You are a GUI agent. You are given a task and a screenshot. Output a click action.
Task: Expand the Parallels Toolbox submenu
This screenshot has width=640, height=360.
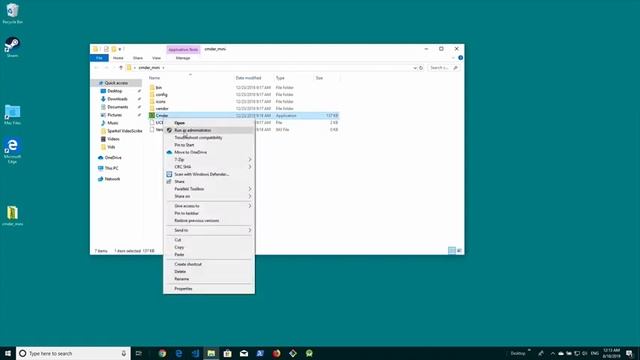click(209, 189)
